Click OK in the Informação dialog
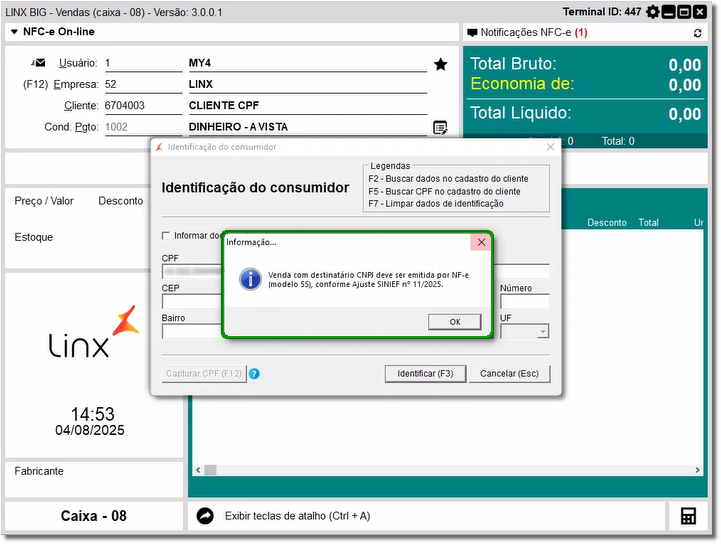The image size is (721, 544). click(455, 322)
